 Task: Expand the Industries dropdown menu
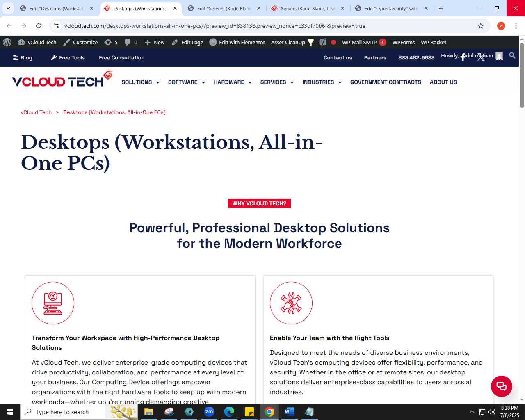(x=322, y=82)
